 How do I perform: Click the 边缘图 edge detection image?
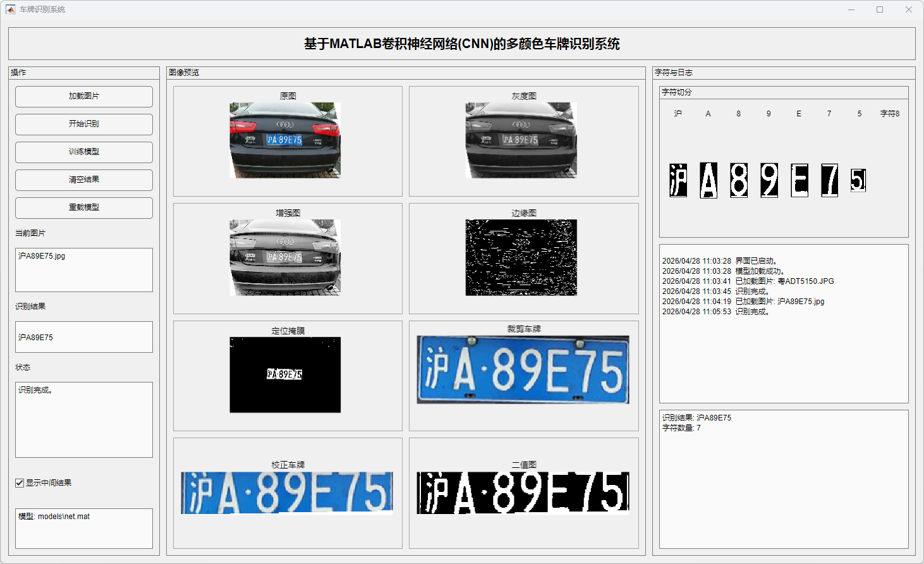click(x=521, y=257)
